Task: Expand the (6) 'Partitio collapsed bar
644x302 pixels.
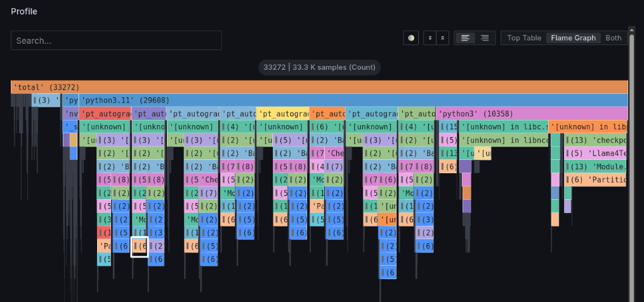Action: (x=595, y=180)
